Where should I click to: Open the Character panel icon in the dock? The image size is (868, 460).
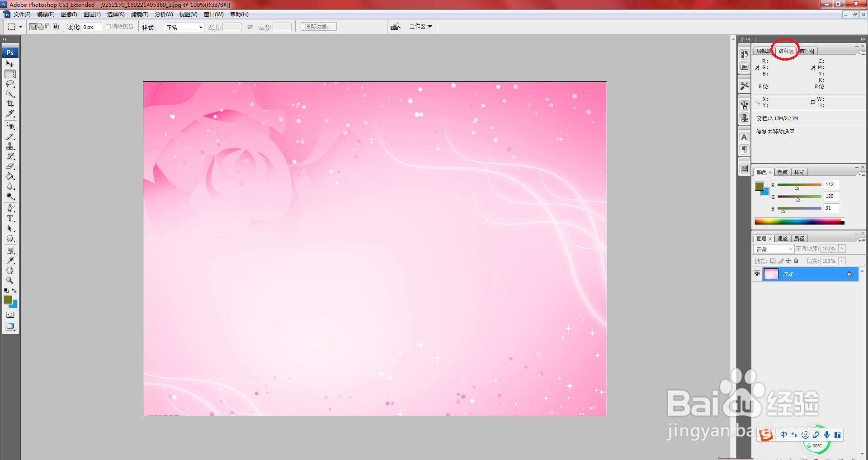[x=744, y=137]
